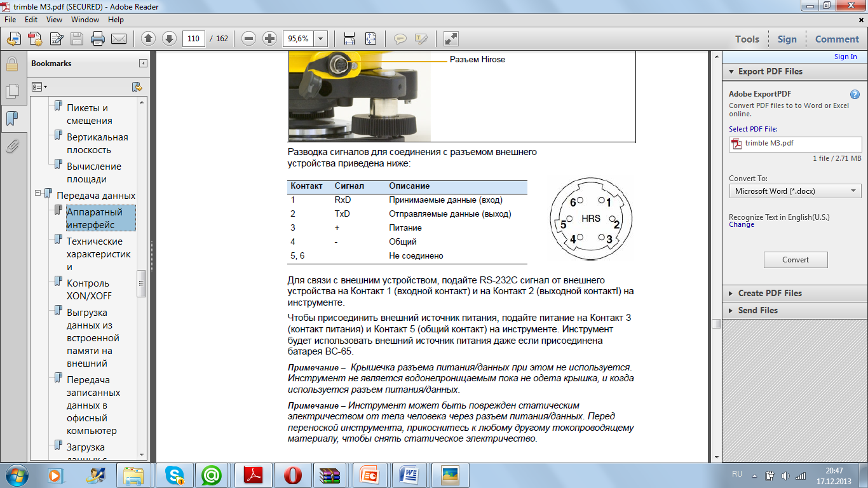Viewport: 868px width, 488px height.
Task: Open the Edit menu
Action: [31, 20]
